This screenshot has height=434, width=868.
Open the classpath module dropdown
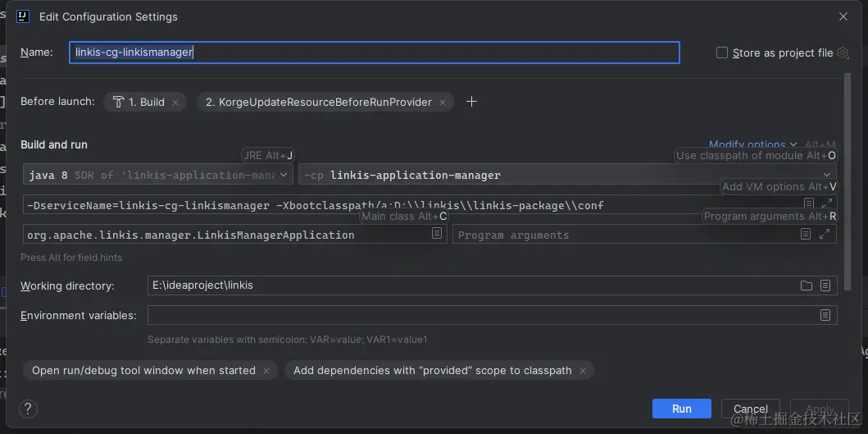click(x=567, y=175)
